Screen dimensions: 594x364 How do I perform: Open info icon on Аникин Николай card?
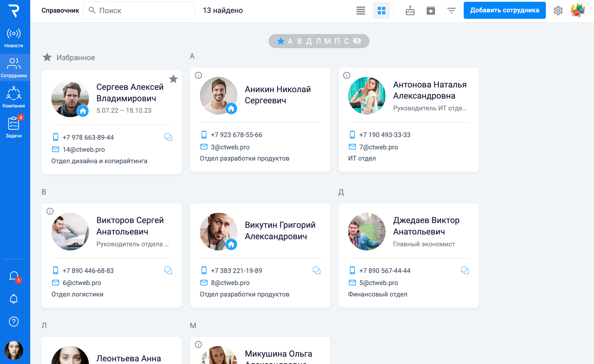[x=198, y=75]
